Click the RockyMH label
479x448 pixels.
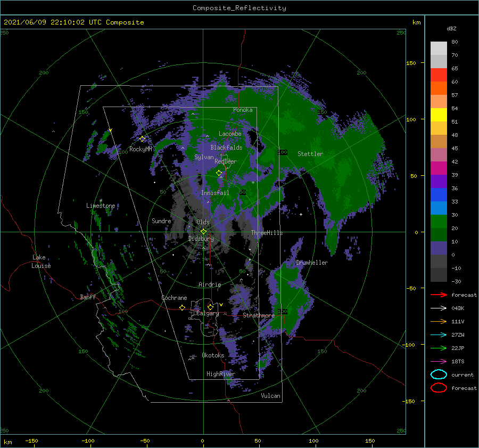(141, 149)
